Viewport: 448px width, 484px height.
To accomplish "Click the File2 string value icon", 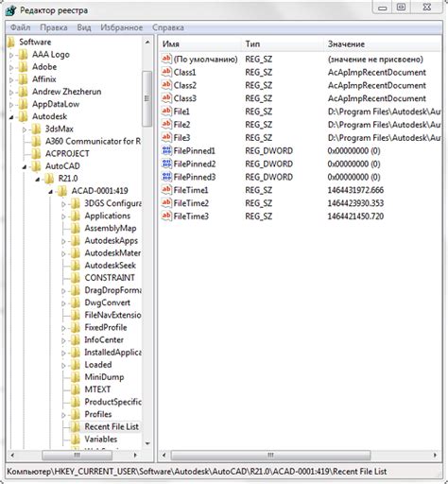I will pyautogui.click(x=166, y=124).
